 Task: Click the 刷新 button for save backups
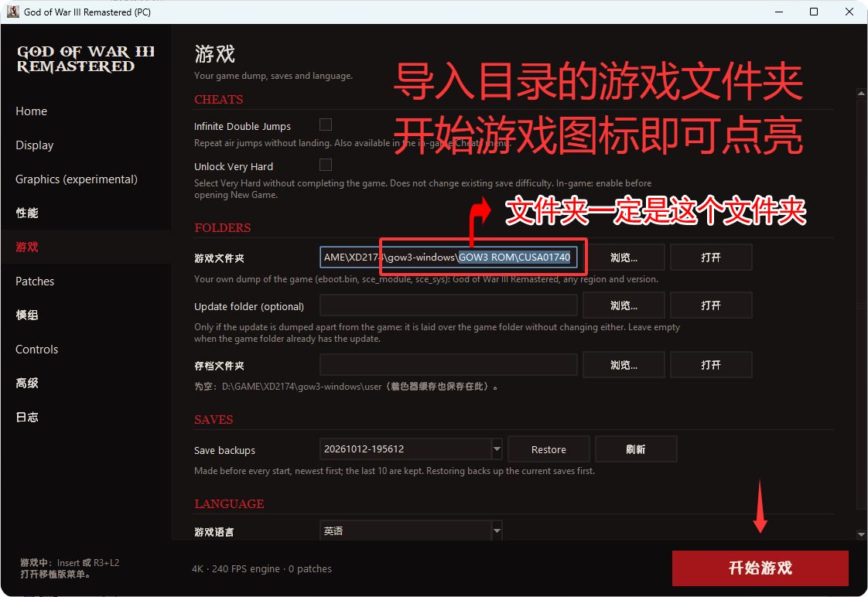(635, 449)
